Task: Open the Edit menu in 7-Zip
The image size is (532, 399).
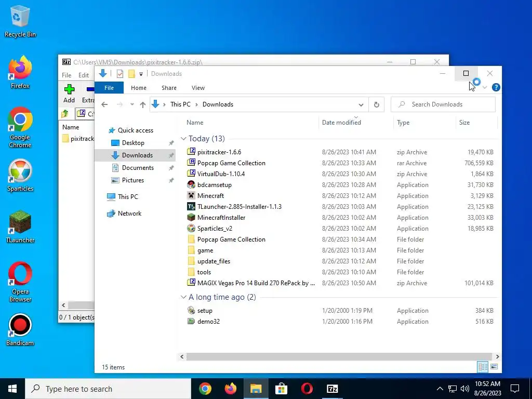Action: click(84, 75)
